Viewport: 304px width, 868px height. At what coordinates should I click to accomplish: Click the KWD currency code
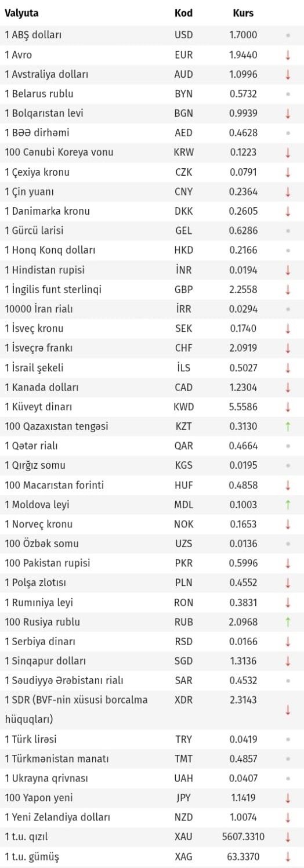coord(184,407)
